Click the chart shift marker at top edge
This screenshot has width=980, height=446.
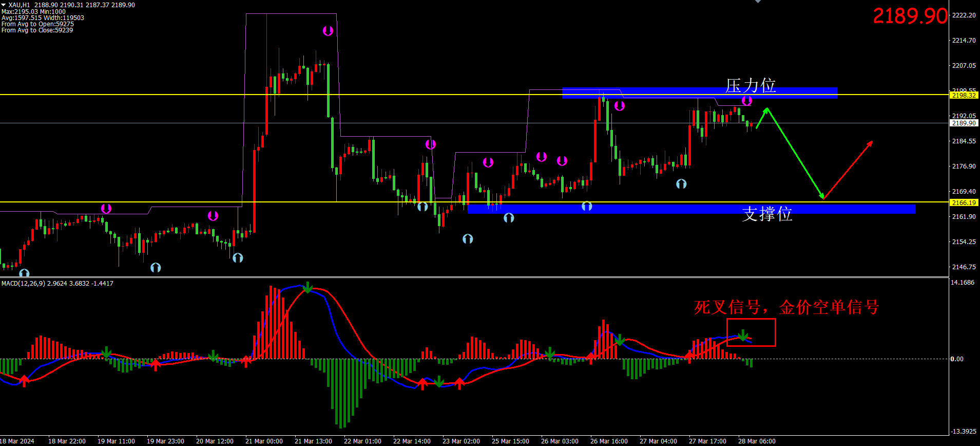pos(758,2)
